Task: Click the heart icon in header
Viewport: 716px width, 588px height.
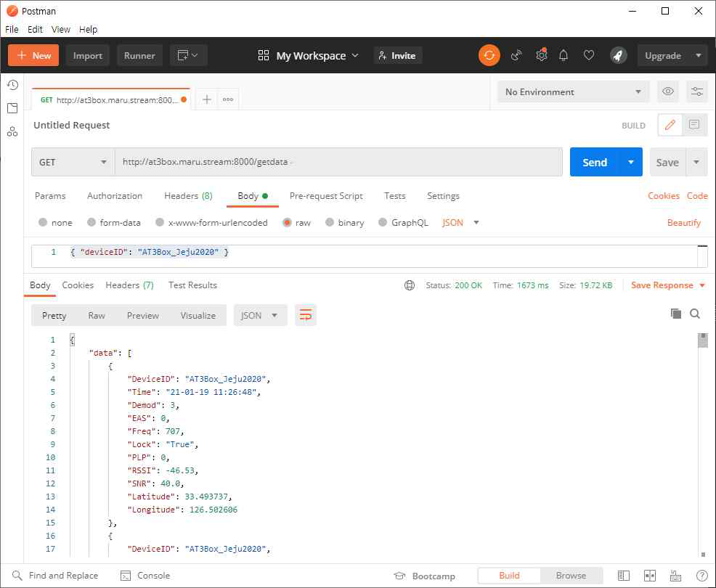Action: point(589,56)
